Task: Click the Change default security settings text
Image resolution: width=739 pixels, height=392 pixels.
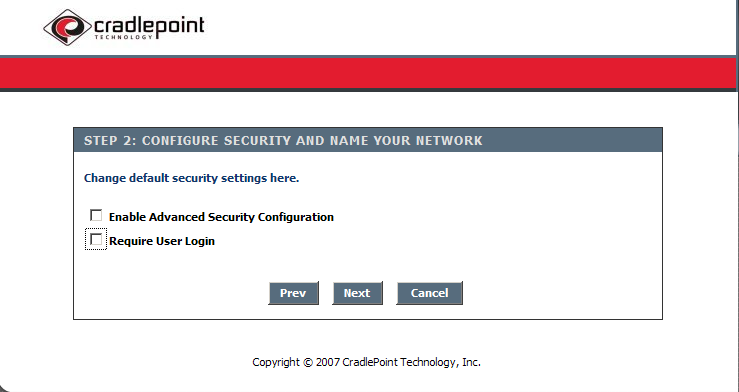Action: coord(191,178)
